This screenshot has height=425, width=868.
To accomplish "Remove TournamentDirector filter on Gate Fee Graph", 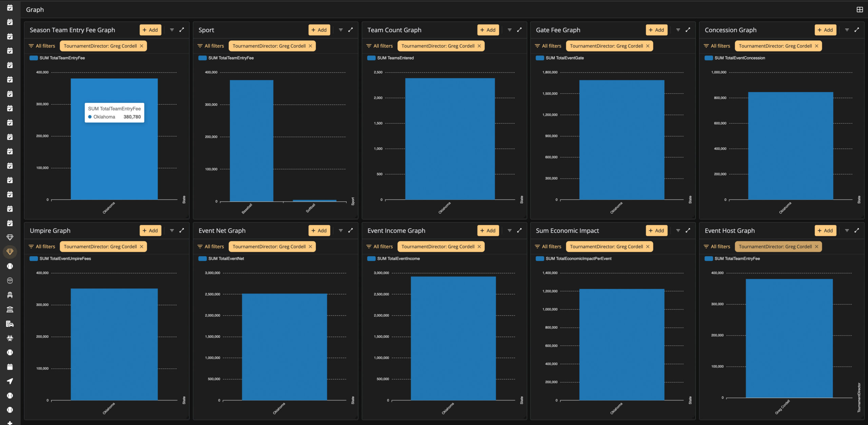I will point(648,46).
